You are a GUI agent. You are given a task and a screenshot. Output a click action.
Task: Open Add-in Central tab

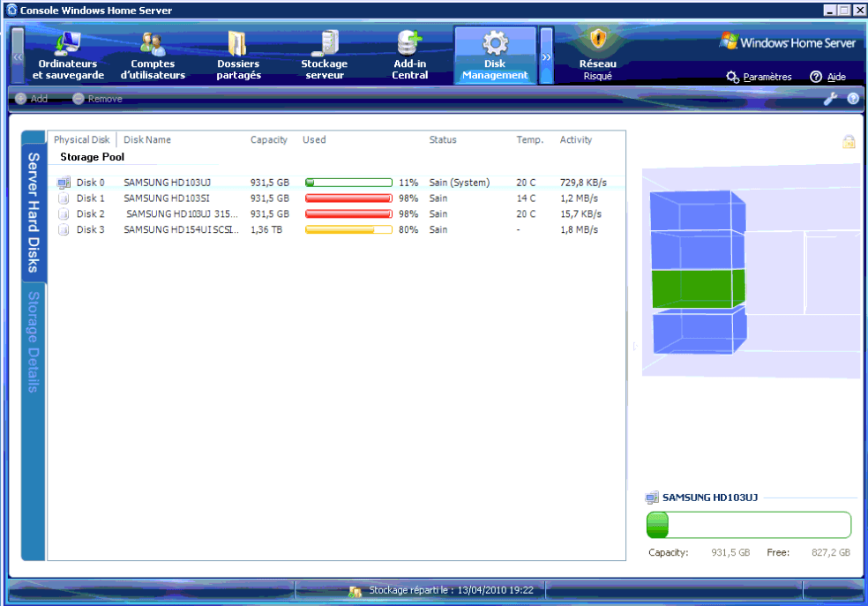click(410, 56)
